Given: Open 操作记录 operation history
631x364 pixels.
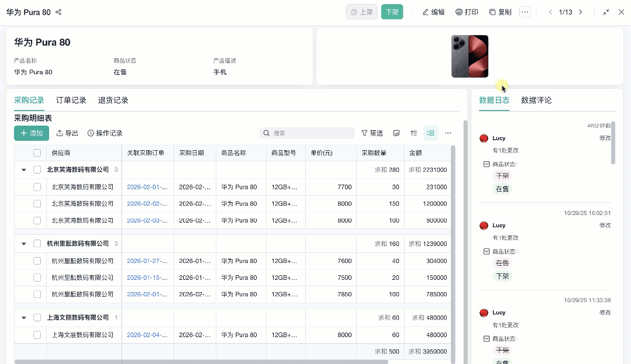Looking at the screenshot, I should point(105,133).
